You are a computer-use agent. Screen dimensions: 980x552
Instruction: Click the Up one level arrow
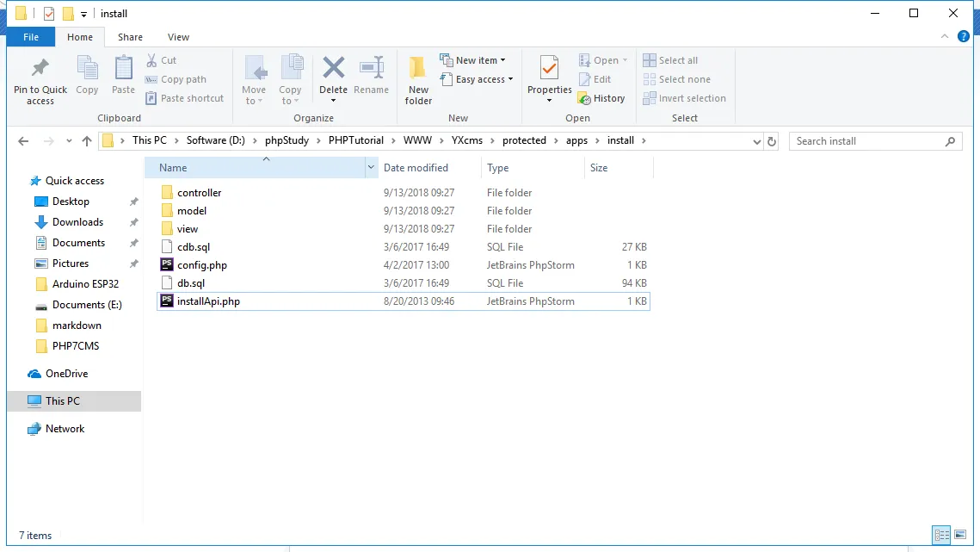[x=86, y=141]
